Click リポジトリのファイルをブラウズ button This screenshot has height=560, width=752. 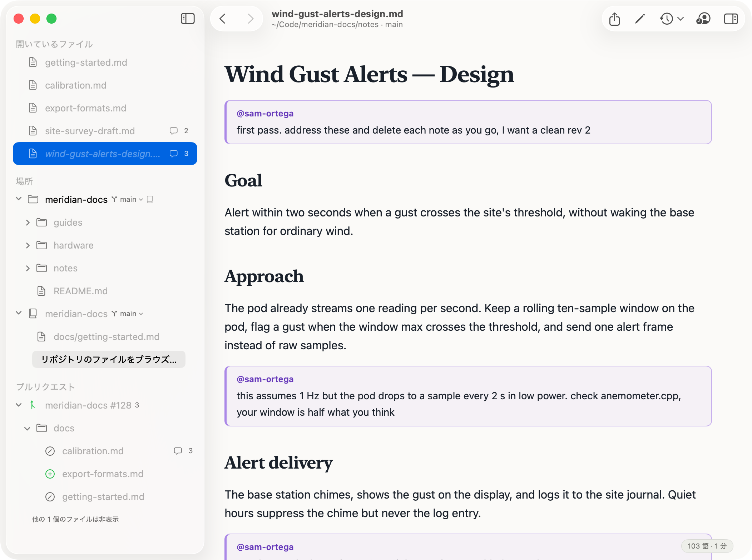109,359
